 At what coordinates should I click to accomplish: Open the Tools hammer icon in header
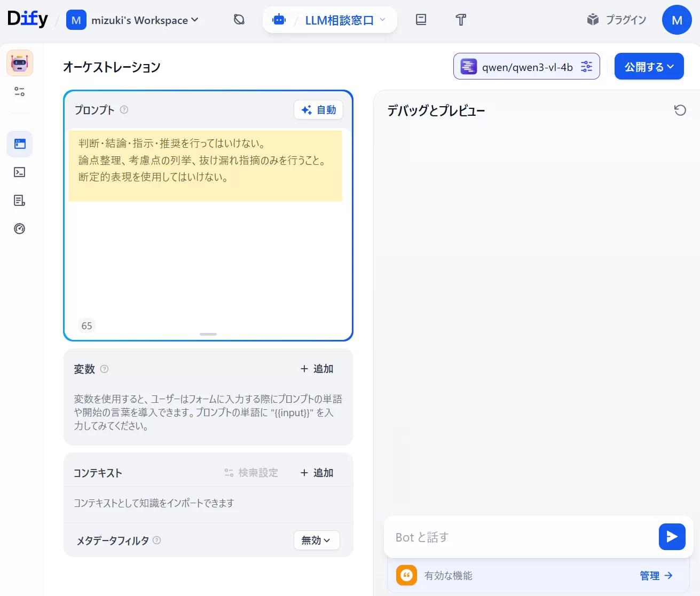[461, 20]
